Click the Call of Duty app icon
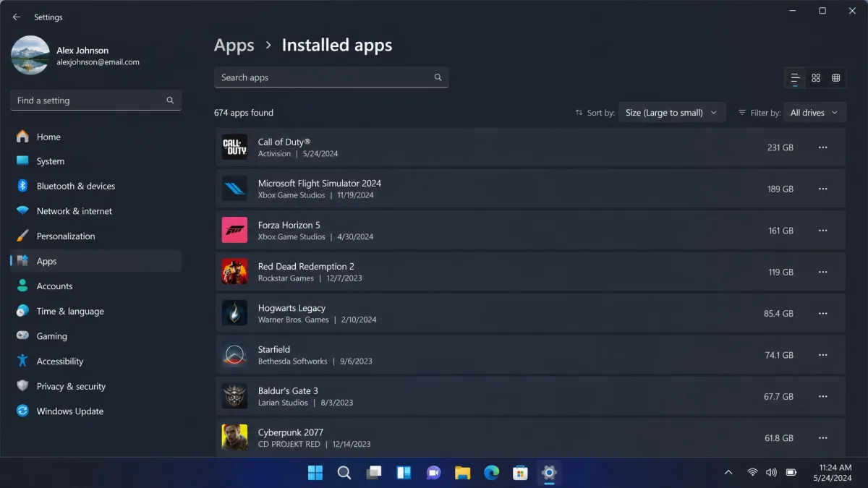Image resolution: width=868 pixels, height=488 pixels. click(234, 147)
